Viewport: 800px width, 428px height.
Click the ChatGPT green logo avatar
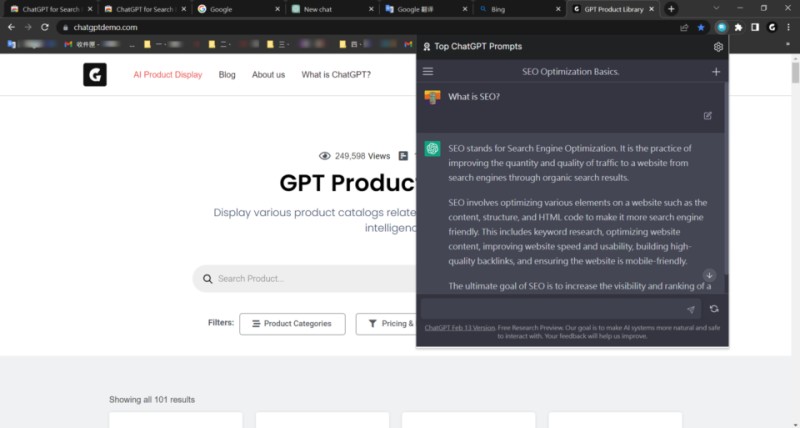[x=433, y=148]
